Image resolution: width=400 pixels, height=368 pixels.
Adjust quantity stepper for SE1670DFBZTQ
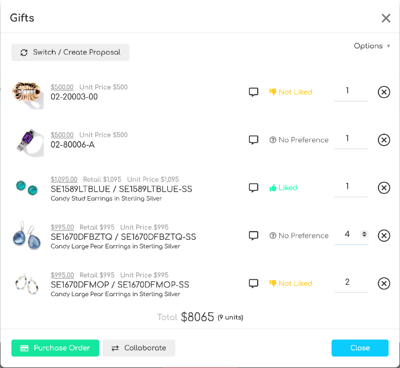pos(364,234)
